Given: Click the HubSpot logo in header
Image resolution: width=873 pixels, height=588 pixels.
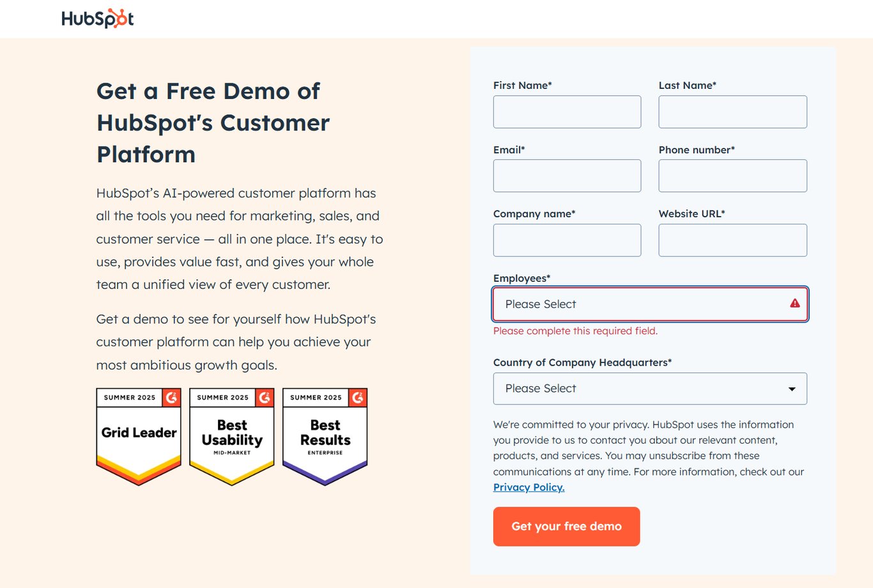Looking at the screenshot, I should tap(98, 19).
